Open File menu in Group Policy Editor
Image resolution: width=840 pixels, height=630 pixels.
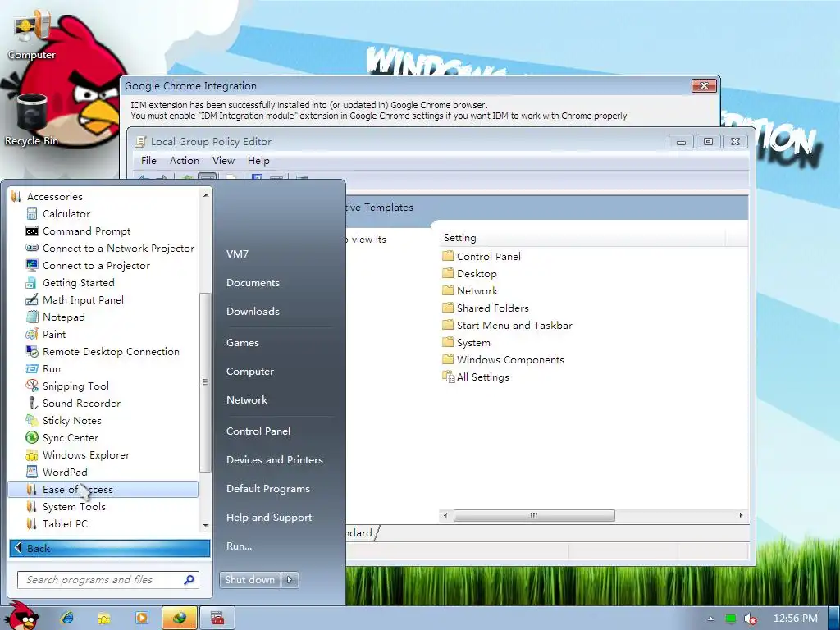(148, 161)
